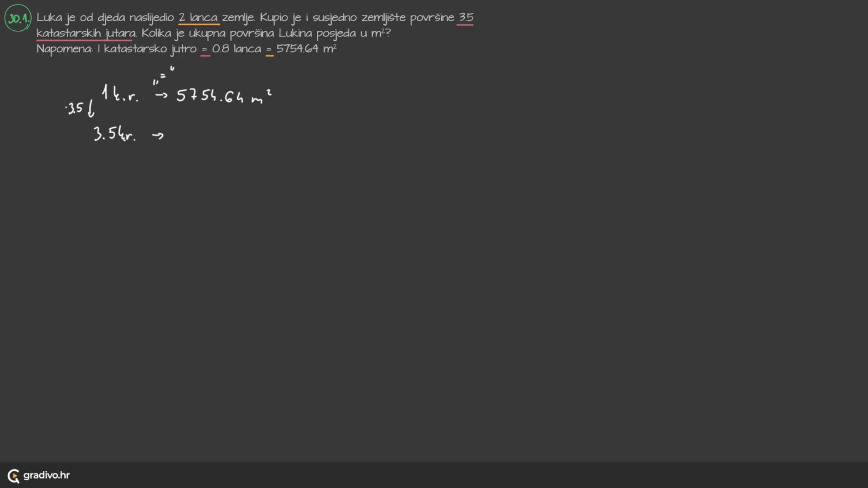
Task: Click the gradivo.hr logo icon
Action: 14,475
